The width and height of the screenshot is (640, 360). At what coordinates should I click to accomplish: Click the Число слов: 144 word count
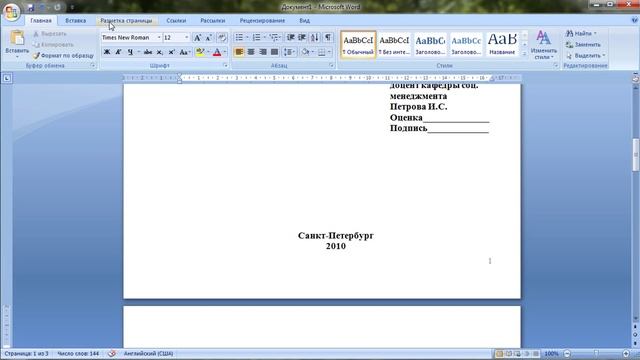coord(78,353)
